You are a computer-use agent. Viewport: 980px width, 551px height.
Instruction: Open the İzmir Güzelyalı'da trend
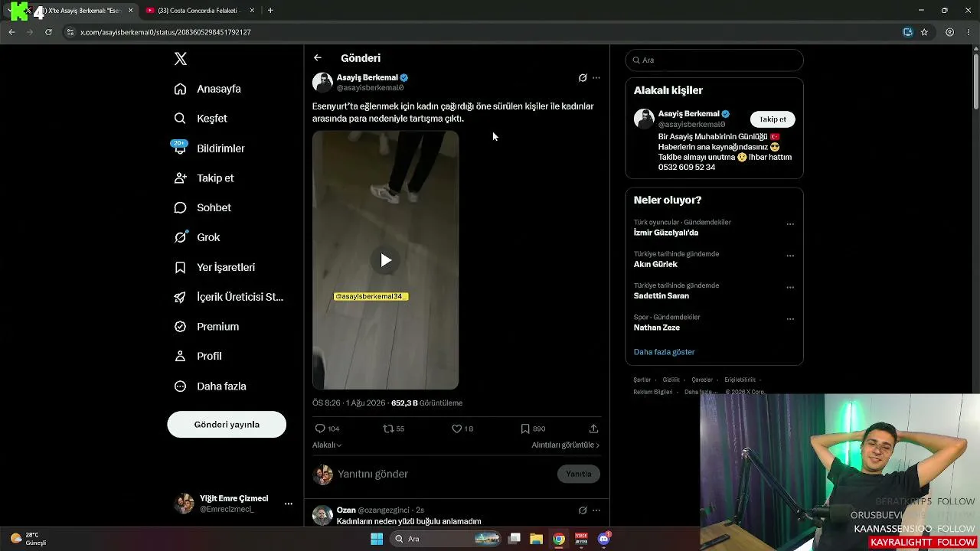click(665, 233)
